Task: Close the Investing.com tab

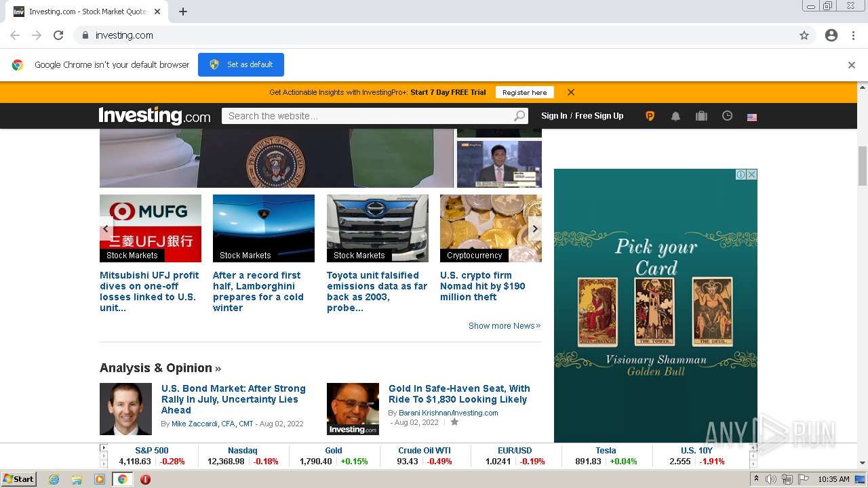Action: (158, 12)
